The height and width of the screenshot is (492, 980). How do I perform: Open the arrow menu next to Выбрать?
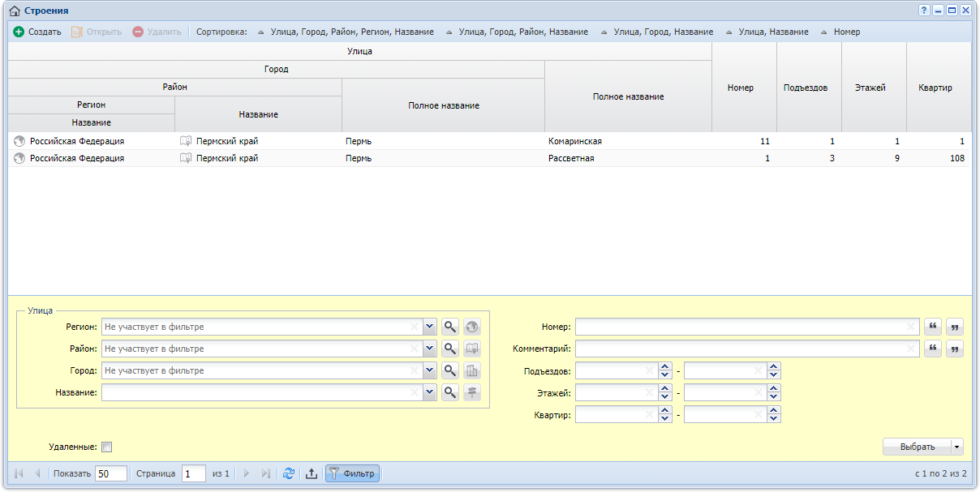pos(957,447)
